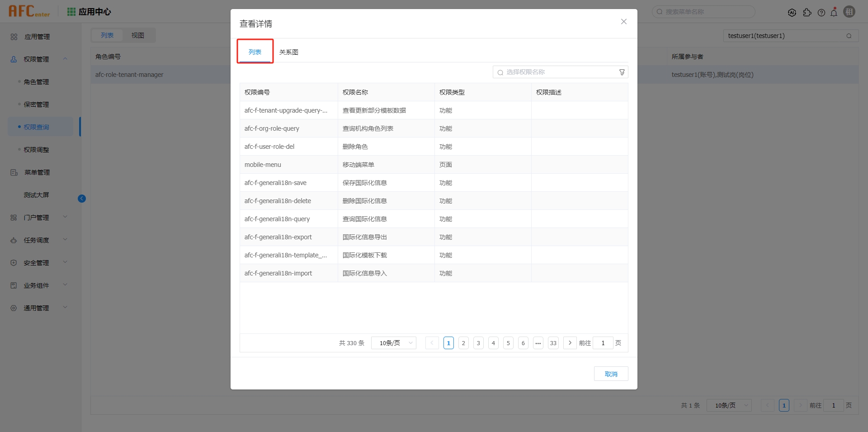Click the search magnifier near testuser1
868x432 pixels.
click(x=849, y=36)
